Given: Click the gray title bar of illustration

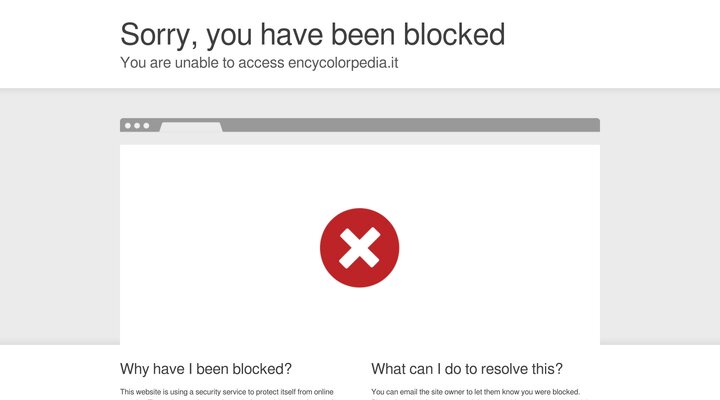Looking at the screenshot, I should [410, 125].
